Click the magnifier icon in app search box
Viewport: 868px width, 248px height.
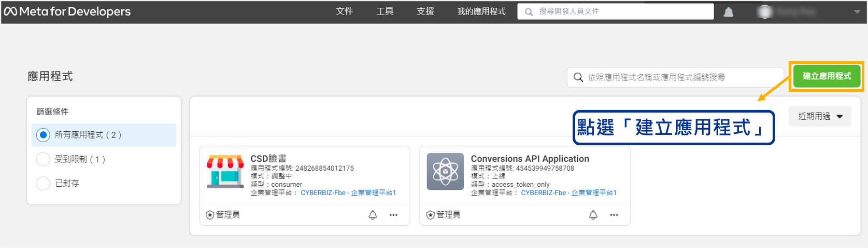coord(578,77)
